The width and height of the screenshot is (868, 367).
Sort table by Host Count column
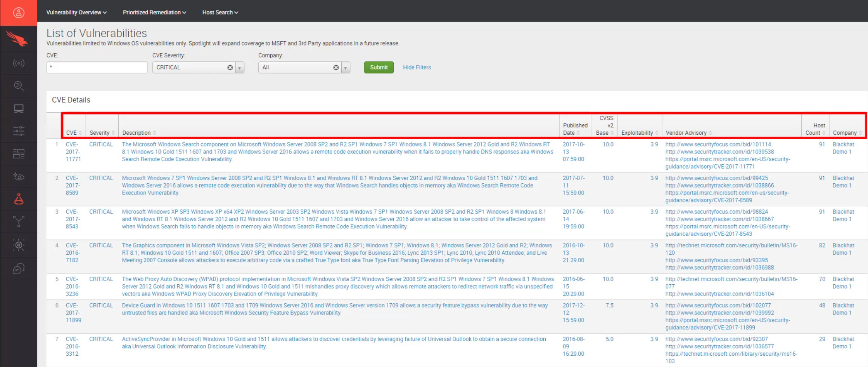coord(815,129)
